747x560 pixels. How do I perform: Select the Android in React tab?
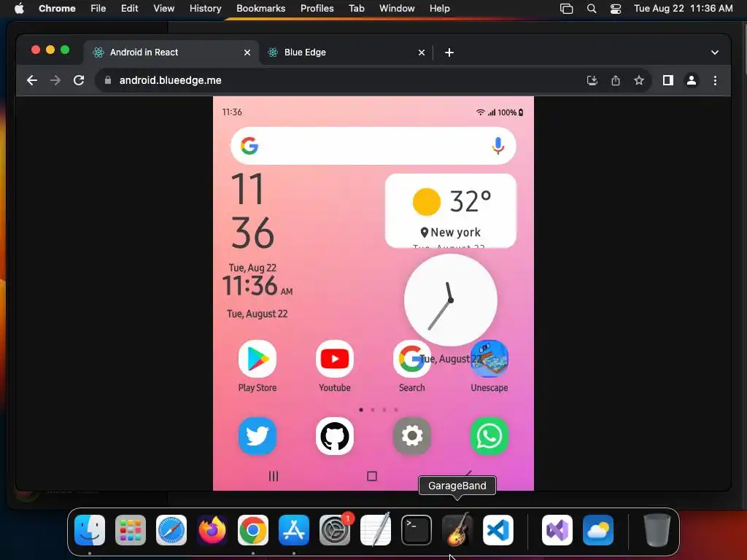(171, 52)
